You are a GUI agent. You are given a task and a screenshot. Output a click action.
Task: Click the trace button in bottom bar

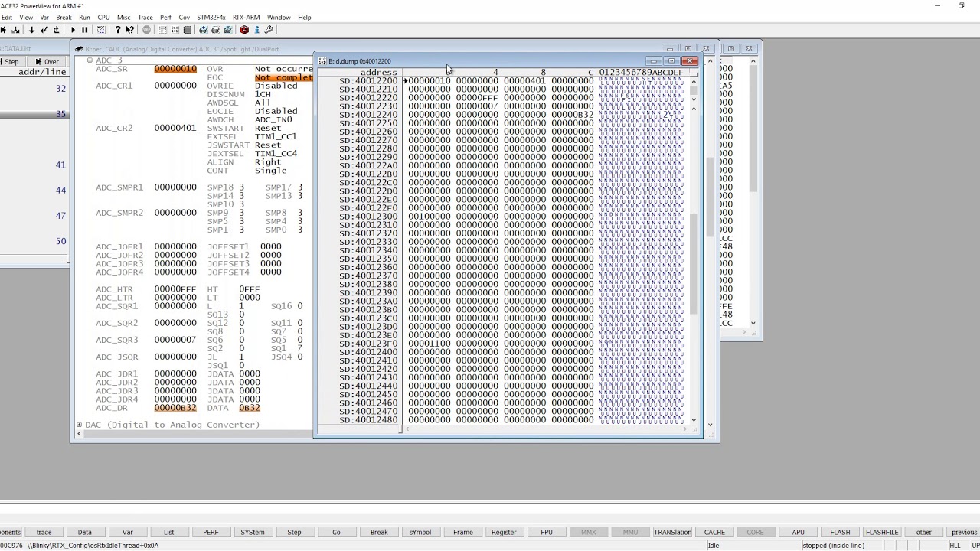[44, 533]
